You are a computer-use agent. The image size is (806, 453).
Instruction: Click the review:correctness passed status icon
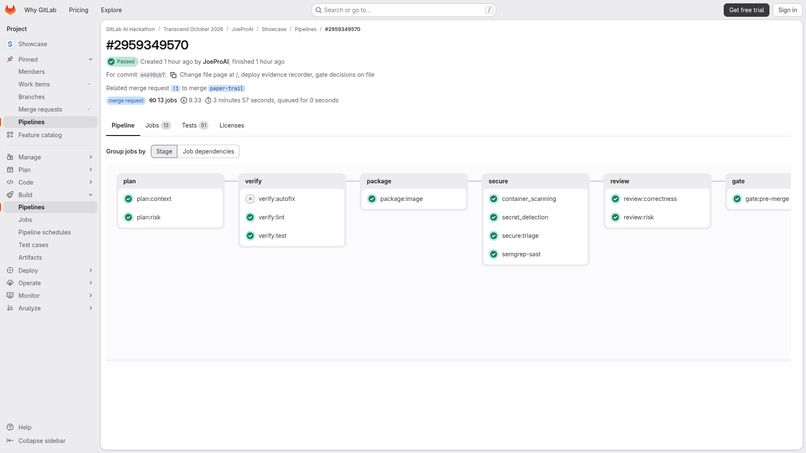click(615, 199)
